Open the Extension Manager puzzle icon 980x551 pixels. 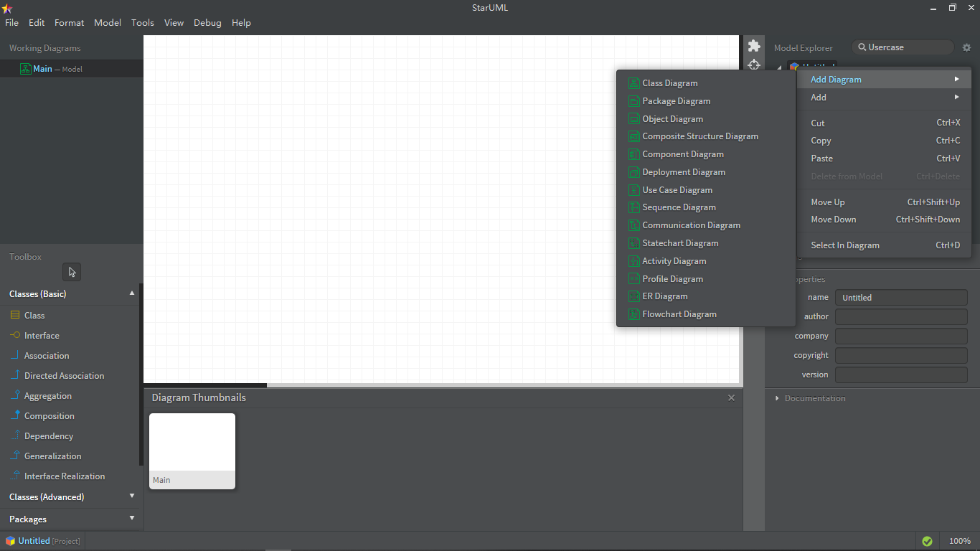754,46
